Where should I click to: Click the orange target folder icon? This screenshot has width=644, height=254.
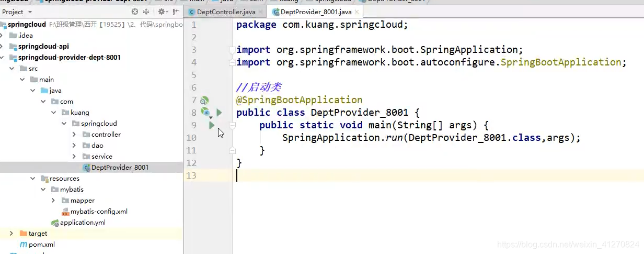click(23, 234)
